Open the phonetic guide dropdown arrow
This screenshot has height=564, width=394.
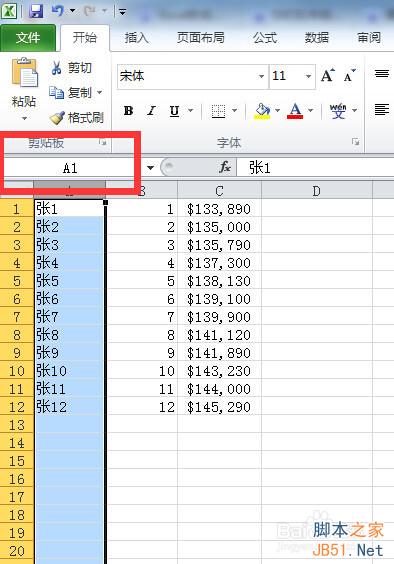point(354,110)
